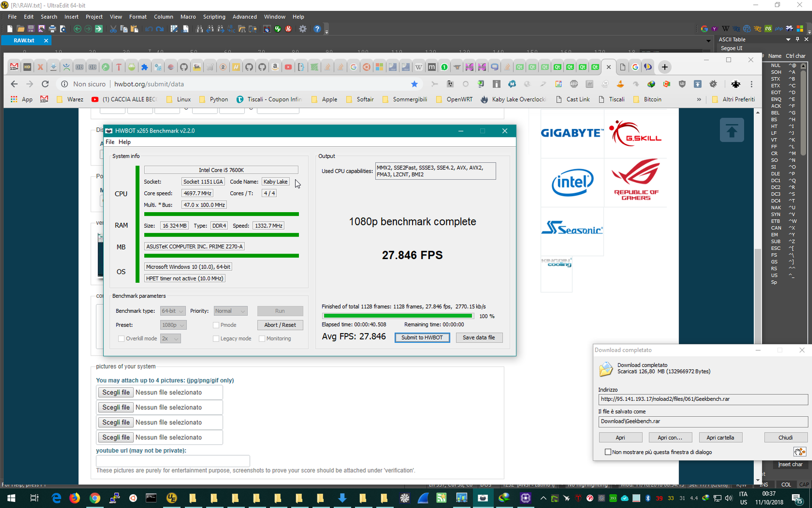The image size is (812, 508).
Task: Toggle the Monitoring checkbox
Action: (262, 339)
